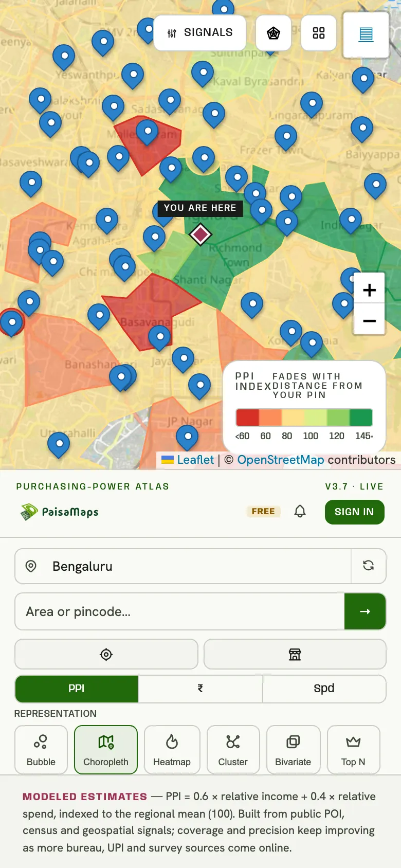Click the orange 60 legend swatch
Viewport: 401px width, 868px height.
coord(270,418)
